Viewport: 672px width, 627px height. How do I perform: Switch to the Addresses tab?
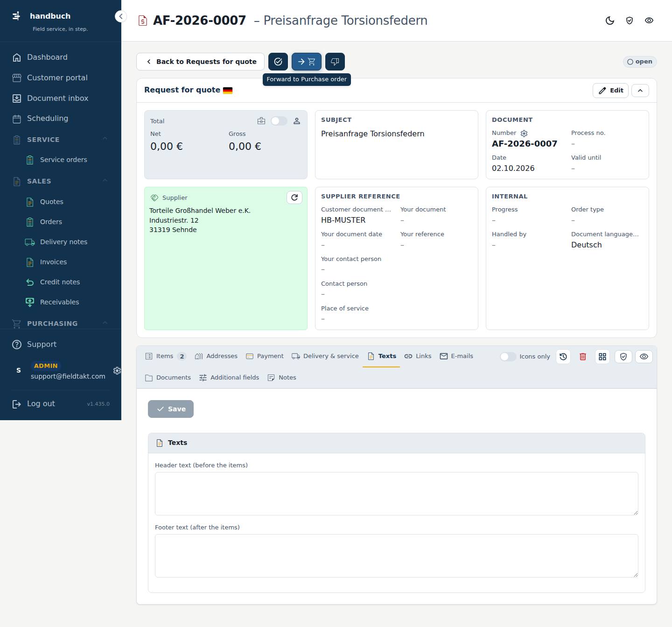(x=216, y=356)
